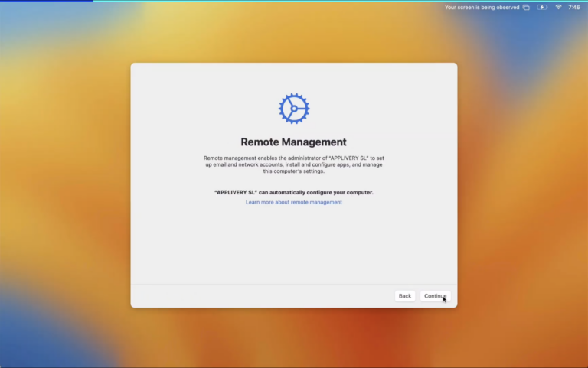Click the Continue button
Screen dimensions: 588x368
point(435,296)
